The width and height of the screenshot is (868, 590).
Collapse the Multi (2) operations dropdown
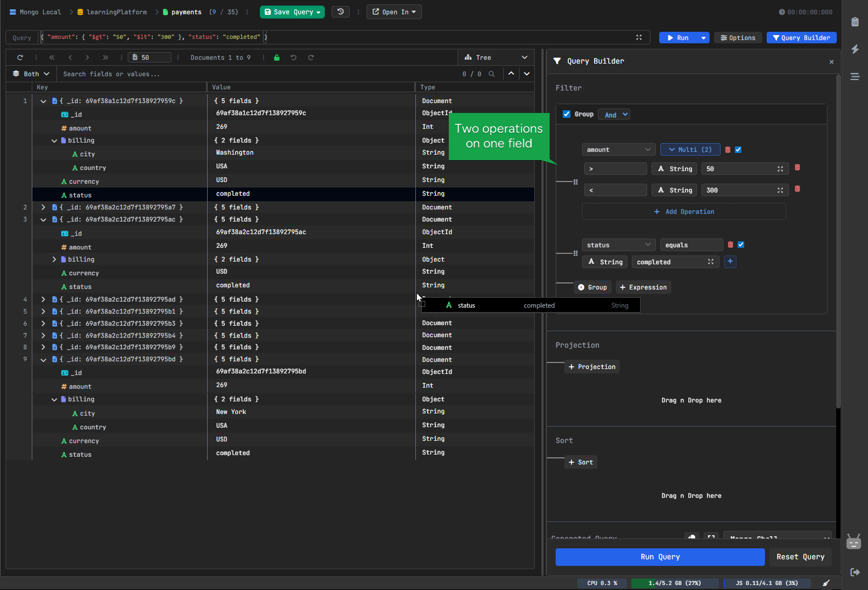tap(690, 150)
